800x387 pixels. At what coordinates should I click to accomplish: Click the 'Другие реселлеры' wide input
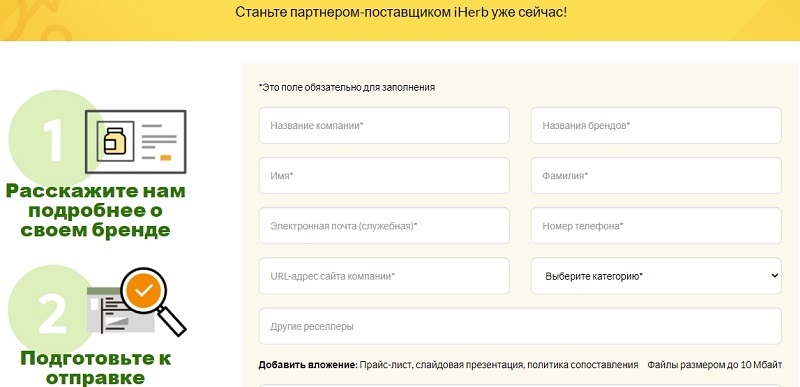coord(520,326)
